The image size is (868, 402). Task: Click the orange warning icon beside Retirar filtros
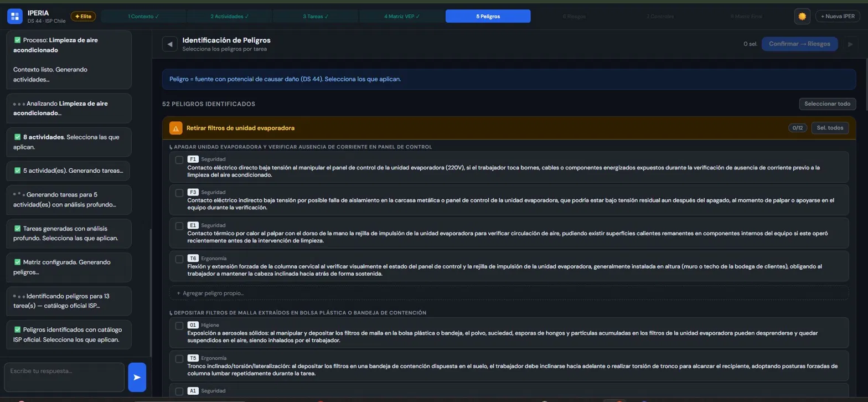pos(176,128)
